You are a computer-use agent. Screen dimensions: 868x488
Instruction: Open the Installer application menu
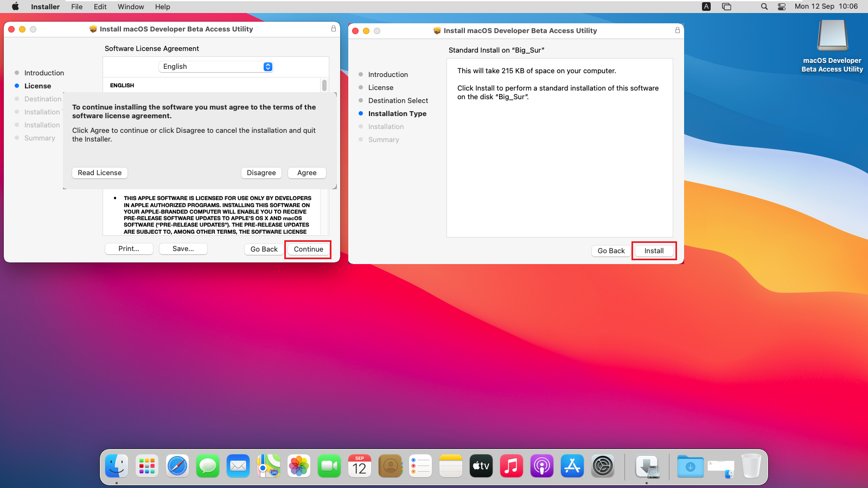(46, 7)
